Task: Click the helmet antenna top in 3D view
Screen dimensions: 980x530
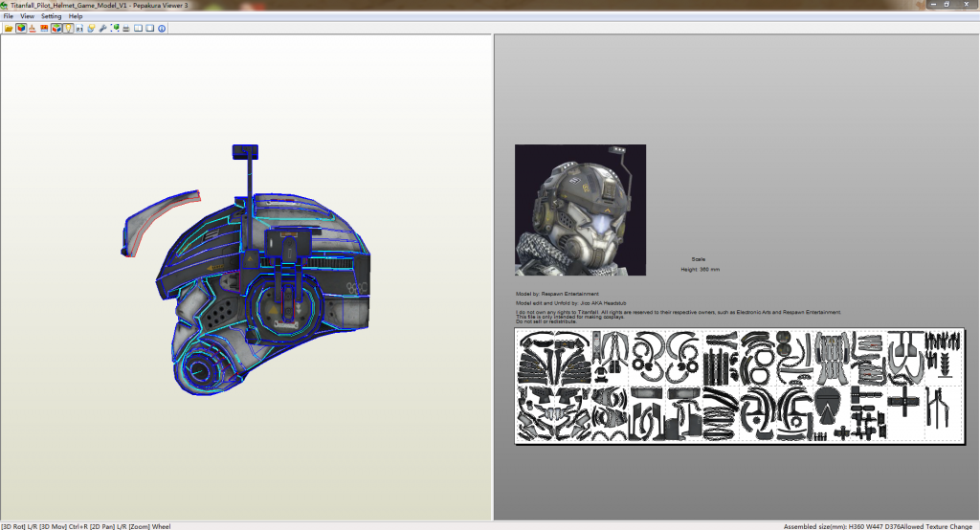Action: tap(245, 152)
